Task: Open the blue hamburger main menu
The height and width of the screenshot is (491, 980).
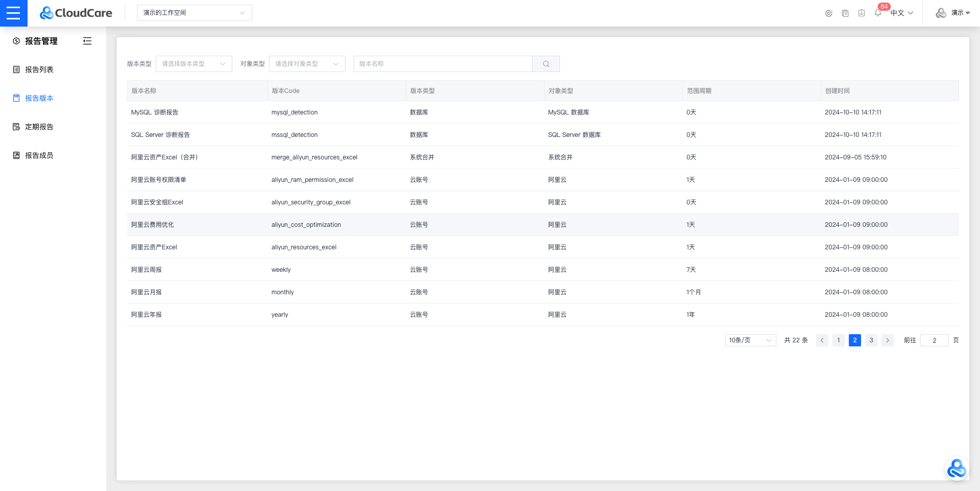Action: [x=13, y=13]
